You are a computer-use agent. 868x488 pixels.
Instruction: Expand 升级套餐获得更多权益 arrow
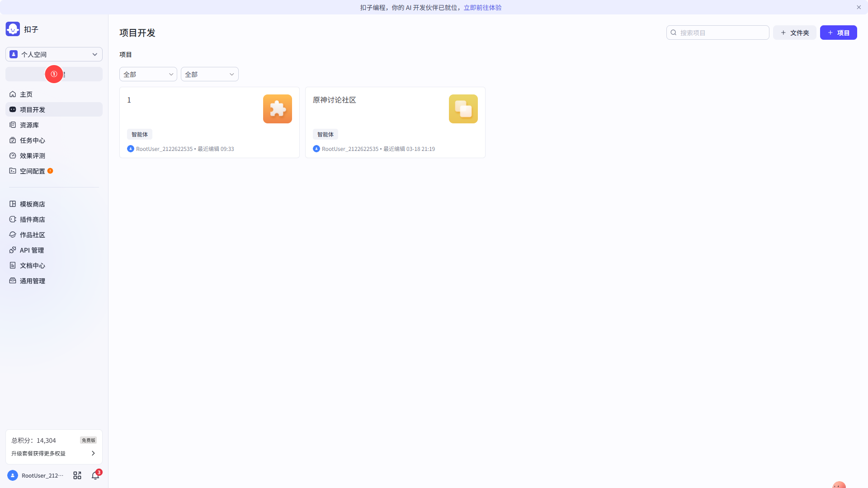pos(93,453)
